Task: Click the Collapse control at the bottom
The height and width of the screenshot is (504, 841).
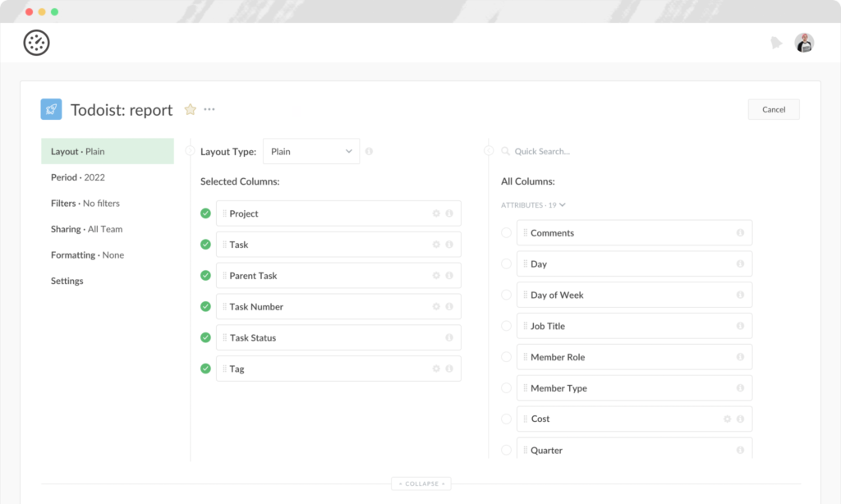Action: 420,483
